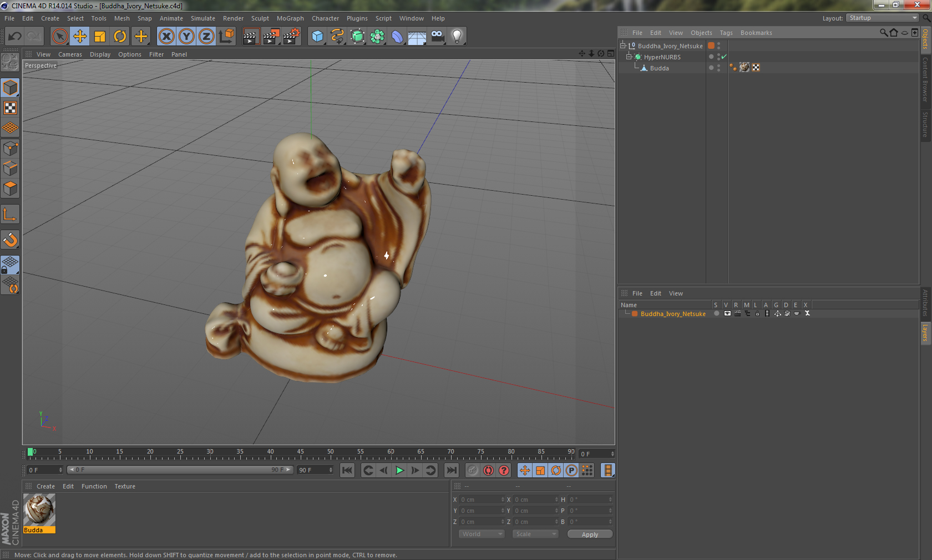
Task: Enable the Axis mode tool
Action: [x=11, y=215]
